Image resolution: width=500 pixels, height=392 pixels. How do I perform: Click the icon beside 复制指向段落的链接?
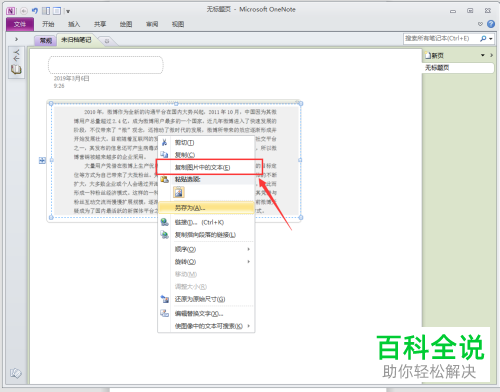point(164,234)
